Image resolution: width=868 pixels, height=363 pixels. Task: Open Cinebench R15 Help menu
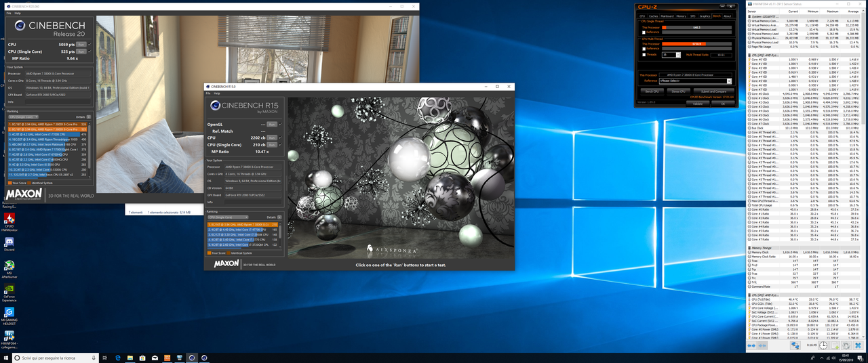tap(218, 93)
